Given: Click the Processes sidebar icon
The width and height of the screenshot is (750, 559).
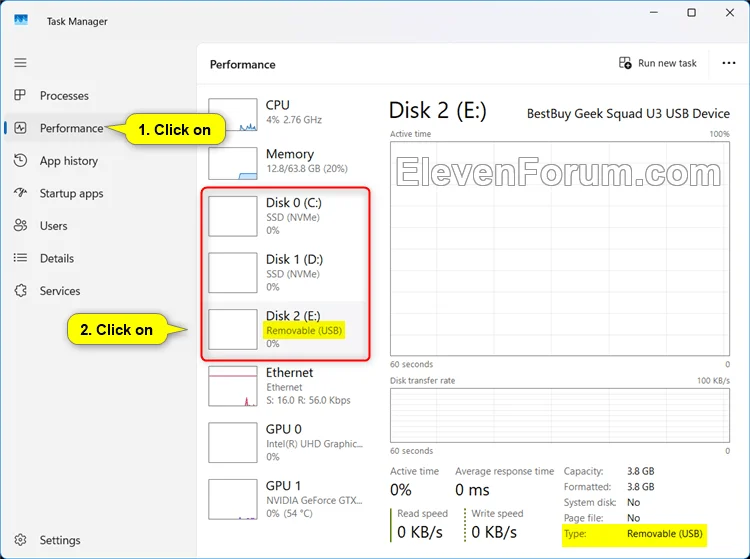Looking at the screenshot, I should click(20, 95).
